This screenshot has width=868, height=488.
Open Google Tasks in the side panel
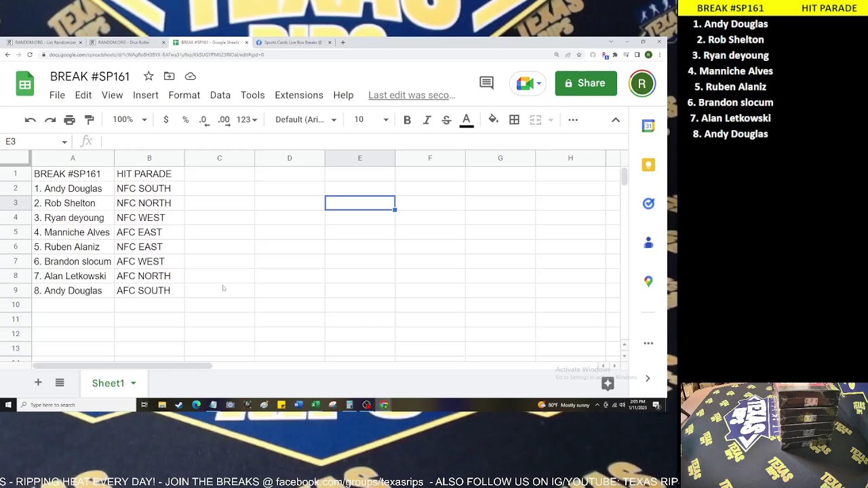point(648,203)
